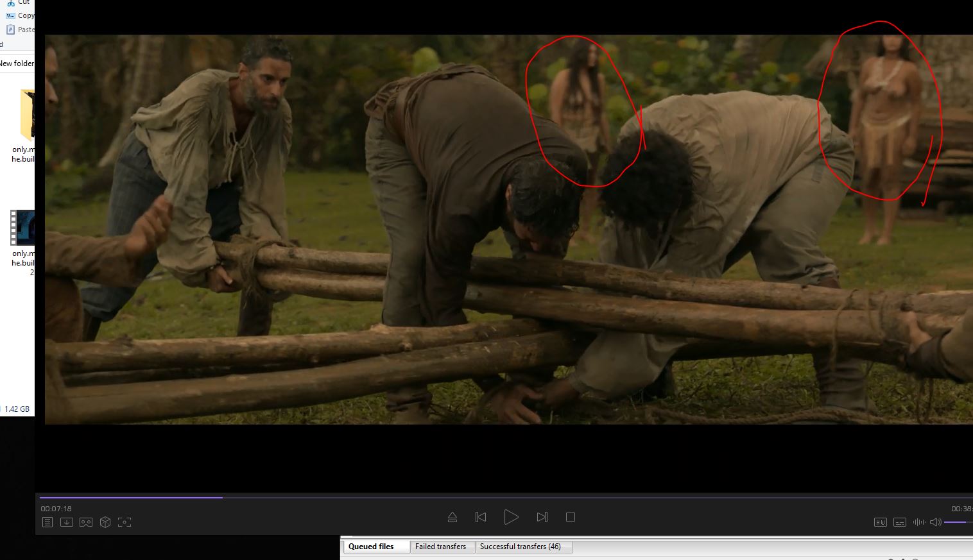
Task: Open the Successful transfers (46) tab
Action: [520, 547]
